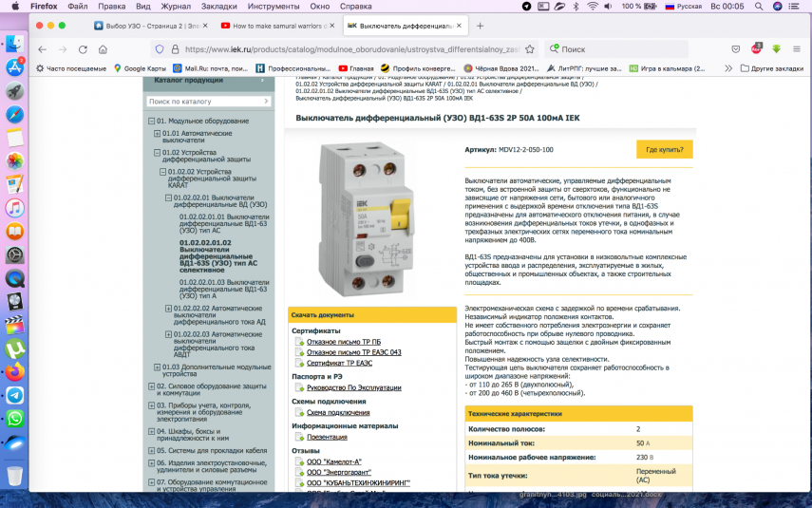Open System Preferences gear in dock
The image size is (812, 508).
coord(14,254)
